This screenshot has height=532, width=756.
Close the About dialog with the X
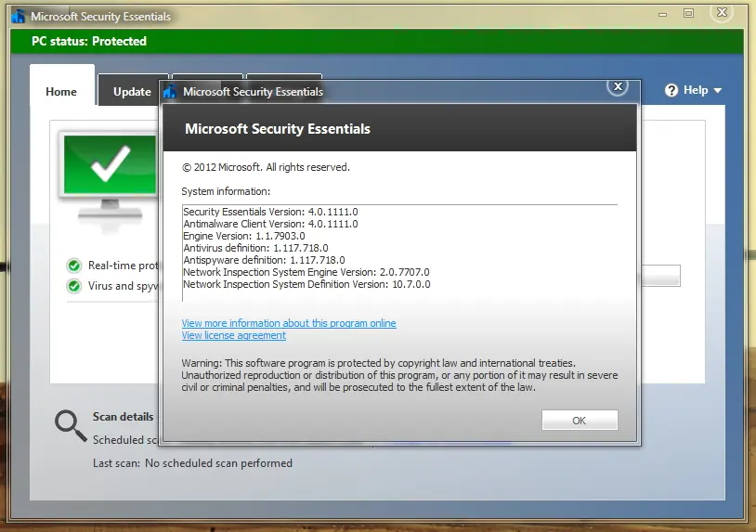coord(618,86)
